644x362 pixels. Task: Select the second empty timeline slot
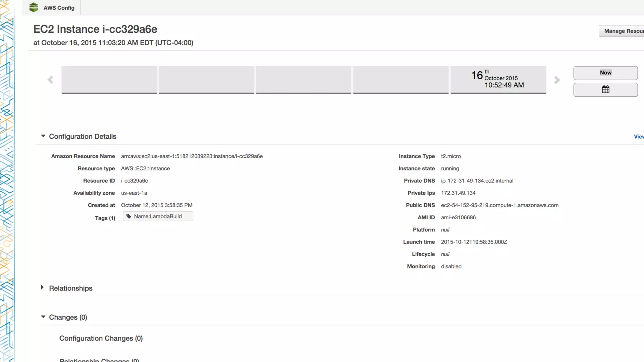206,79
